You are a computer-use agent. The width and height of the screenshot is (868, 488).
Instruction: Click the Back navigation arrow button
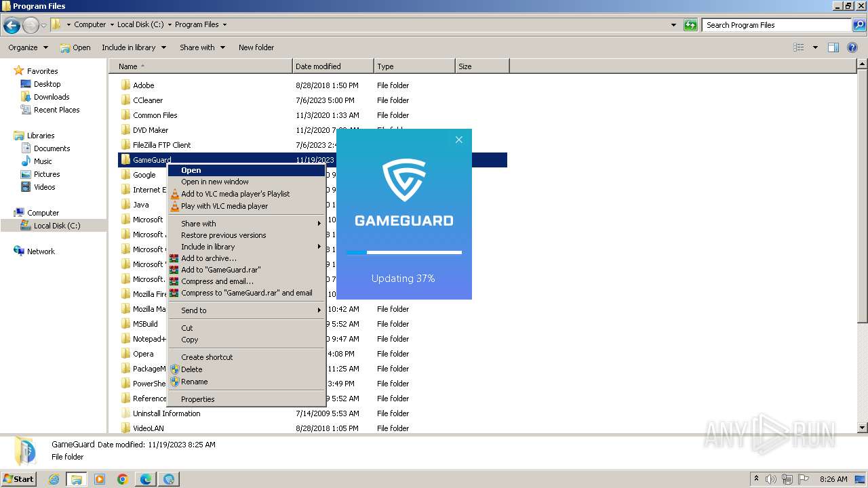click(12, 26)
